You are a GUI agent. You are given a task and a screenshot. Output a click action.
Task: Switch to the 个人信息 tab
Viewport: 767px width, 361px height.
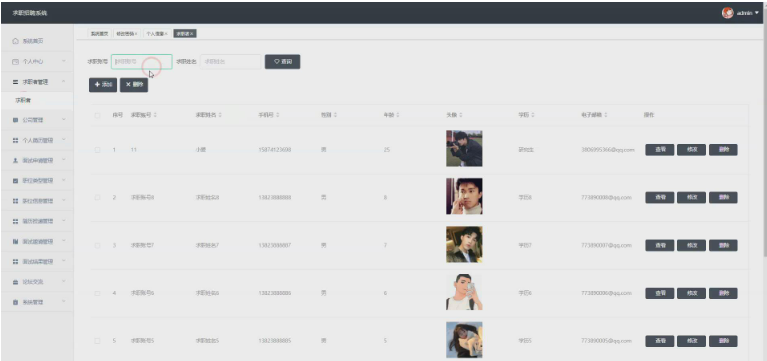point(156,34)
